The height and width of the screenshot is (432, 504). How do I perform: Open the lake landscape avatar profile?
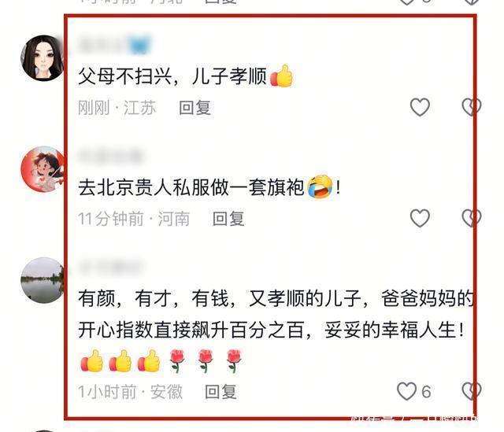pos(42,280)
